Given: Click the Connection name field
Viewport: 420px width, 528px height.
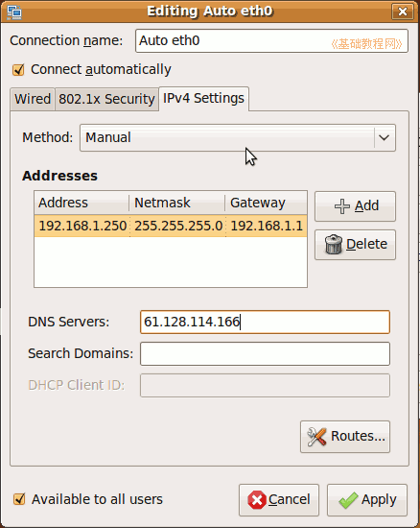Looking at the screenshot, I should pos(271,40).
